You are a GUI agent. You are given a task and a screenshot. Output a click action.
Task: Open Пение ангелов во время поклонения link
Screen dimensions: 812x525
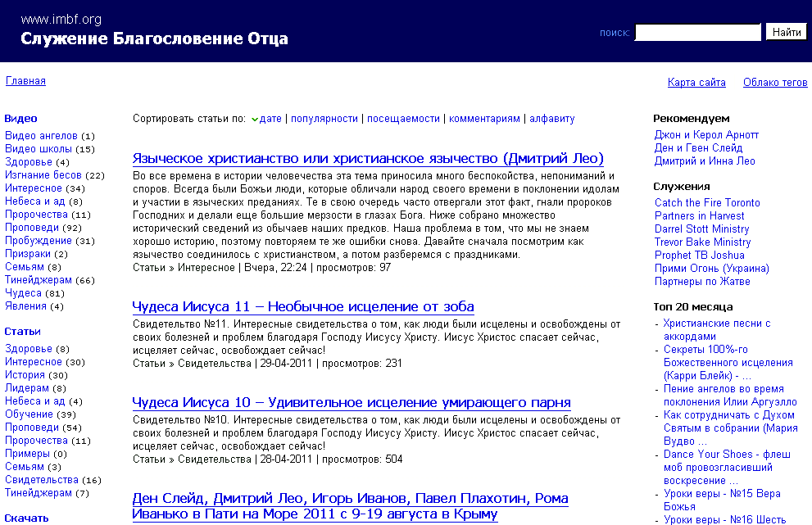(x=730, y=395)
